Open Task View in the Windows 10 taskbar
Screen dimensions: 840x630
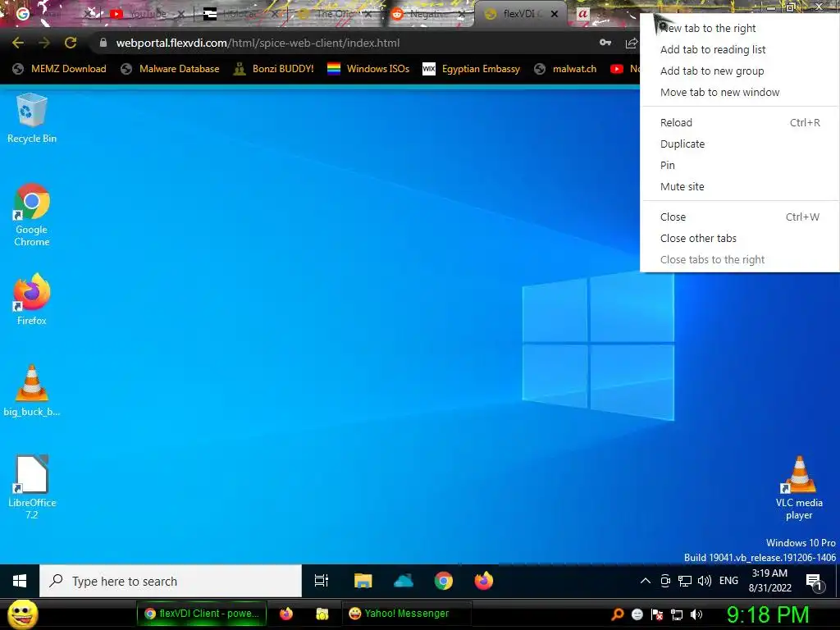pyautogui.click(x=322, y=581)
